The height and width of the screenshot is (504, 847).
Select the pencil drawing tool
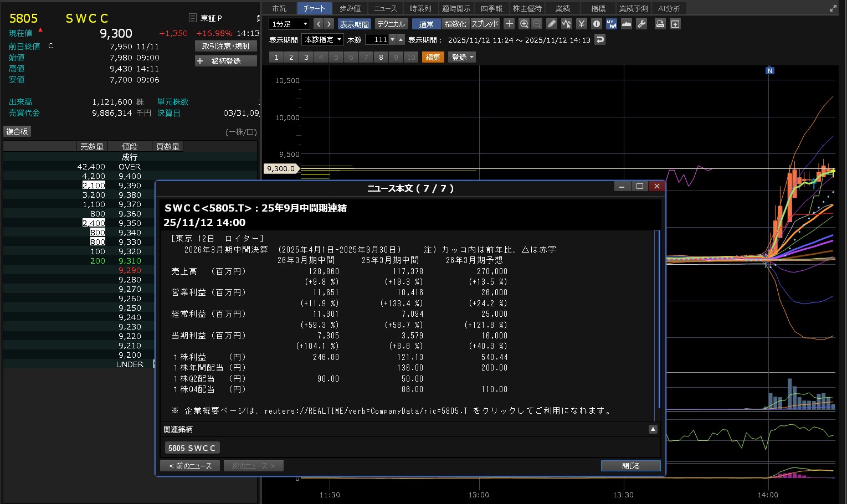click(x=552, y=24)
